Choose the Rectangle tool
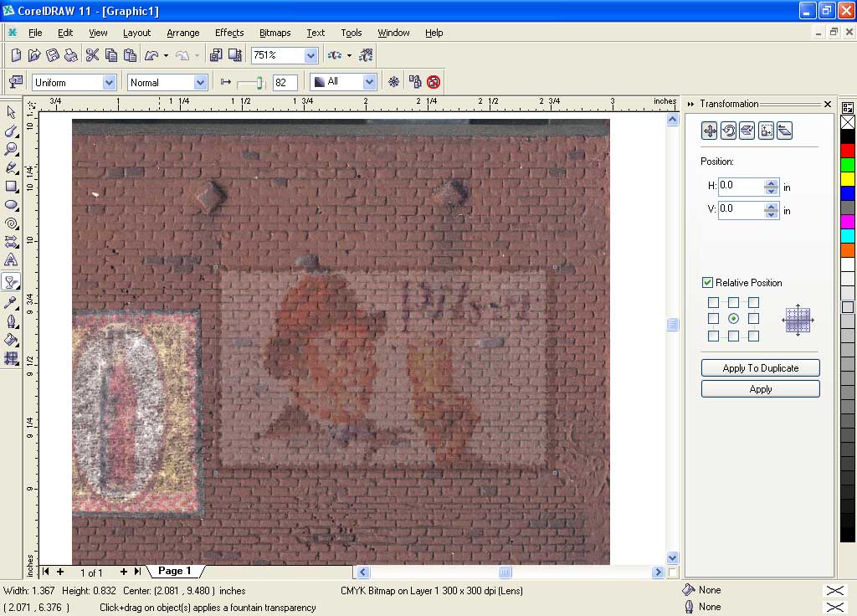Viewport: 857px width, 616px height. click(12, 186)
